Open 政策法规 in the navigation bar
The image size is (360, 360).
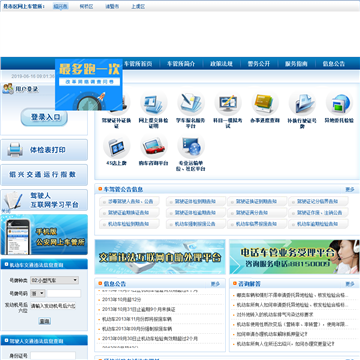tap(221, 64)
